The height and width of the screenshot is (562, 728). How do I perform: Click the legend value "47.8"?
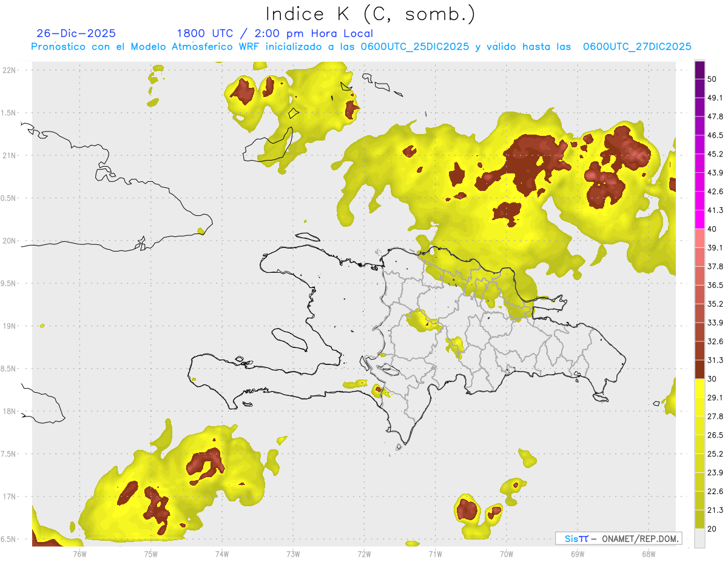pyautogui.click(x=715, y=116)
